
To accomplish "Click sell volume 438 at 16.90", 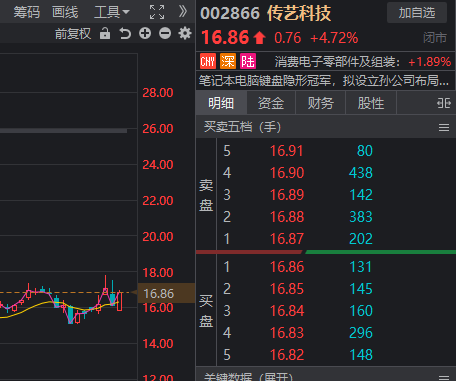I will [x=361, y=173].
